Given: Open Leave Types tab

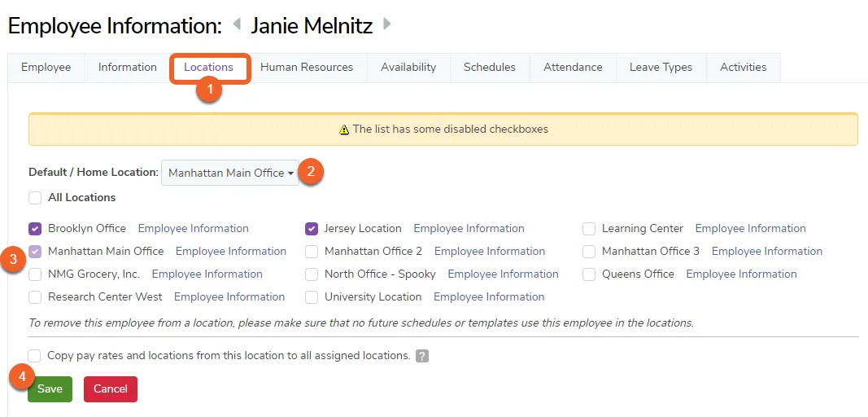Looking at the screenshot, I should pyautogui.click(x=661, y=67).
